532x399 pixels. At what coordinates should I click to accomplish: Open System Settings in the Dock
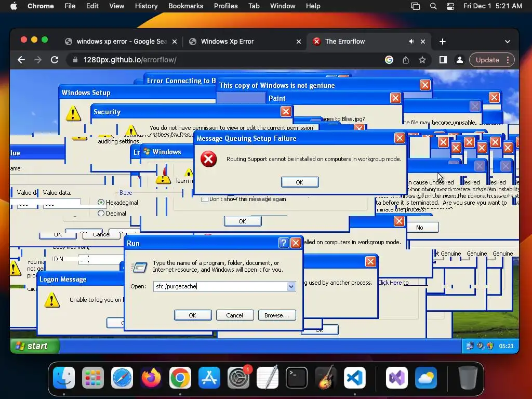pyautogui.click(x=238, y=378)
